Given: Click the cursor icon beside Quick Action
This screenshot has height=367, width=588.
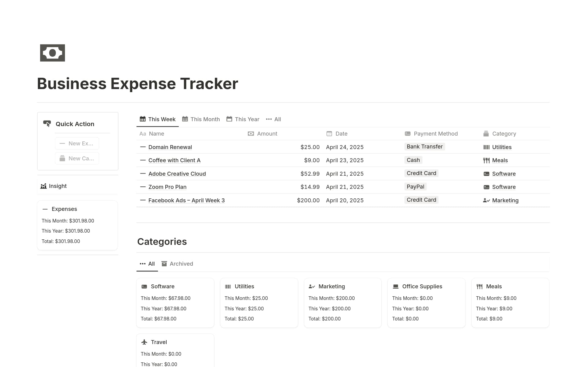Looking at the screenshot, I should click(47, 124).
